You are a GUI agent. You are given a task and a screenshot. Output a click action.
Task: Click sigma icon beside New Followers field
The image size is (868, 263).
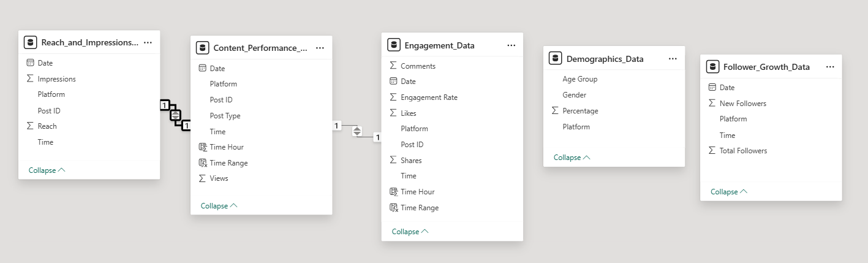tap(712, 103)
